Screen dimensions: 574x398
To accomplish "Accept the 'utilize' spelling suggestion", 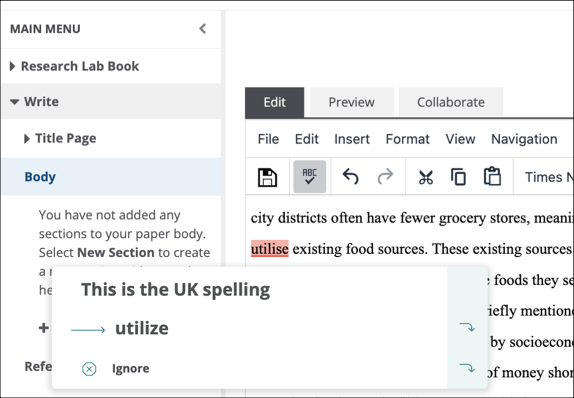I will coord(142,328).
